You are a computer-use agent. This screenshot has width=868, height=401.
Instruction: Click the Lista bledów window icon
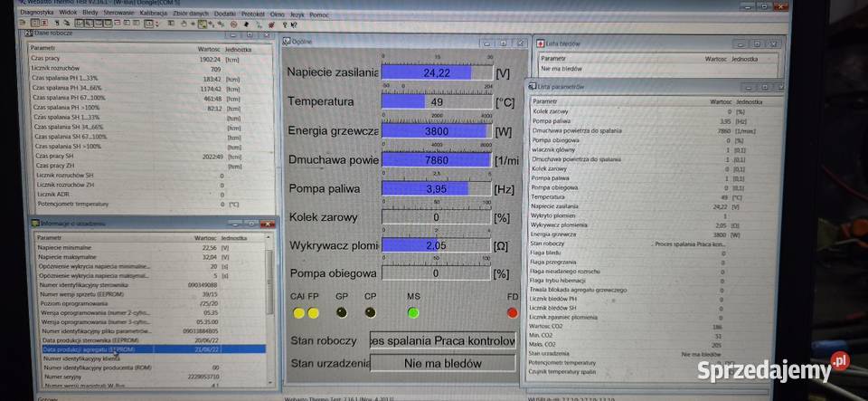point(541,43)
